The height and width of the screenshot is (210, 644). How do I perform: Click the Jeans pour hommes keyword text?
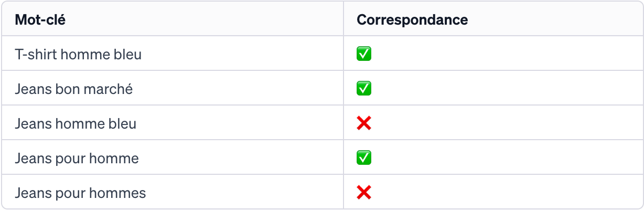[80, 193]
